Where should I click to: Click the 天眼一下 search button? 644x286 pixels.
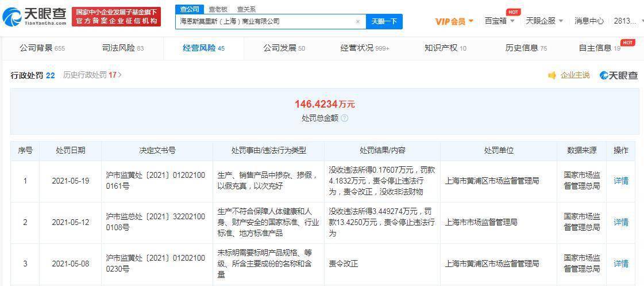[384, 21]
